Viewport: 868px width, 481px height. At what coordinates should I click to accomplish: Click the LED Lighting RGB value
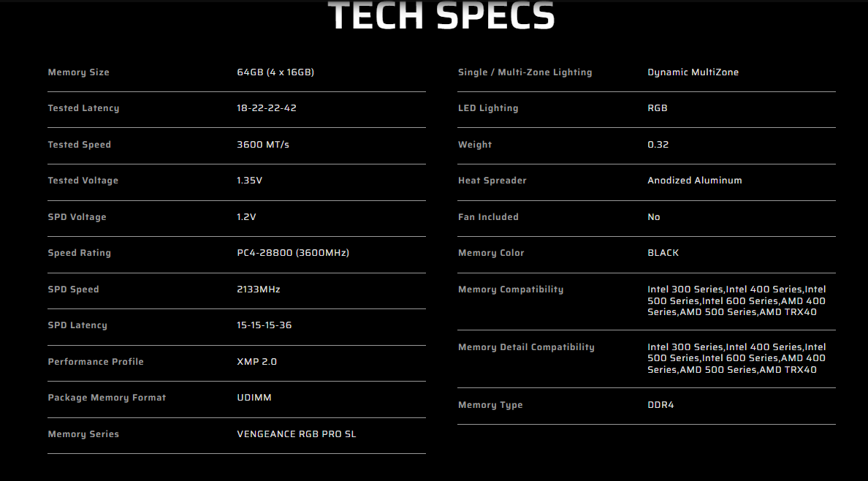click(658, 108)
